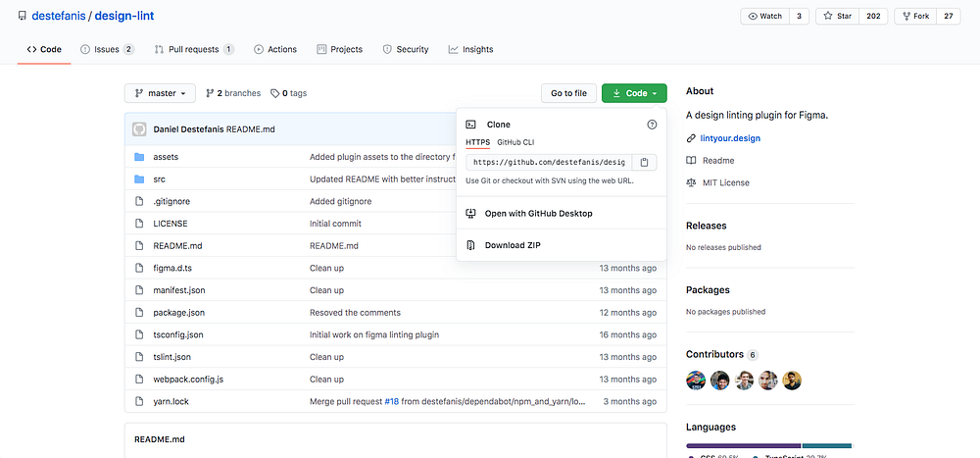Click the second contributor avatar

point(720,381)
